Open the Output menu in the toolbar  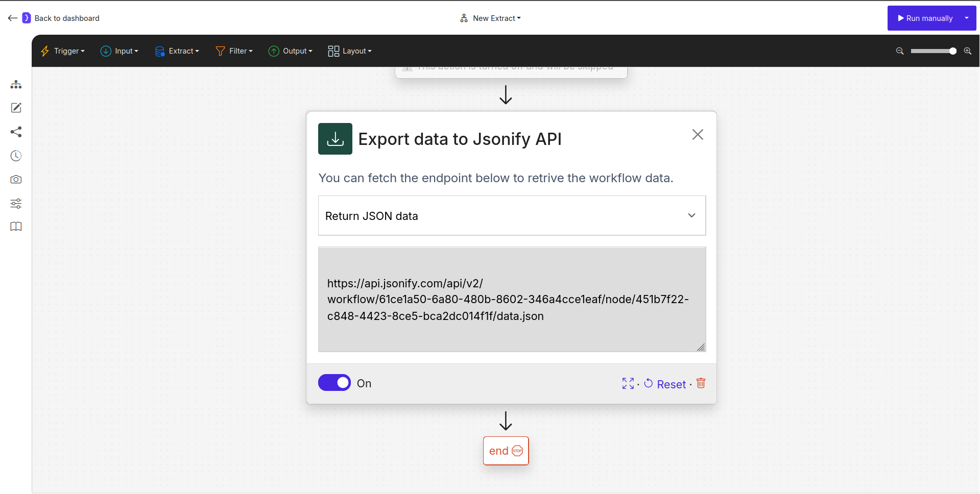pyautogui.click(x=291, y=51)
